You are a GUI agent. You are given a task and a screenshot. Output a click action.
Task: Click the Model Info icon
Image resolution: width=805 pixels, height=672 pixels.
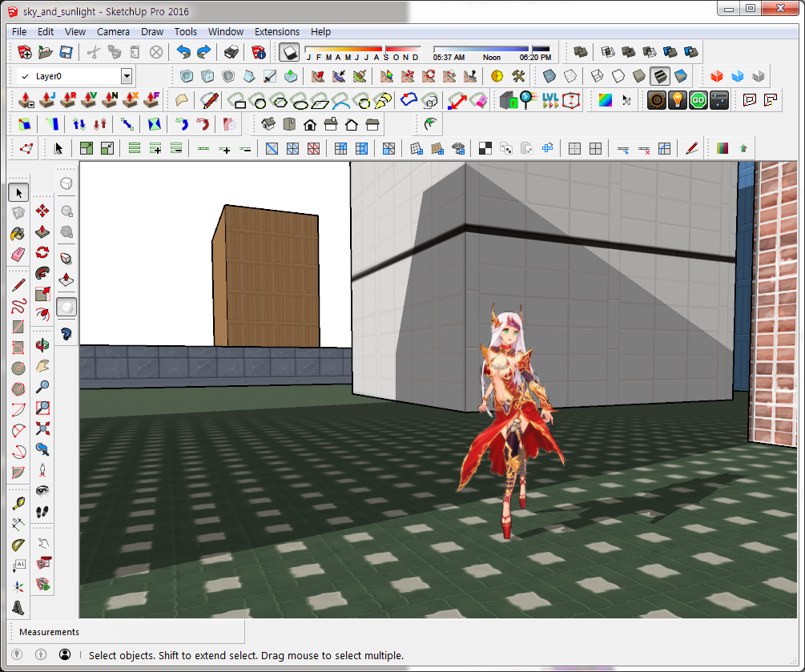pos(258,52)
